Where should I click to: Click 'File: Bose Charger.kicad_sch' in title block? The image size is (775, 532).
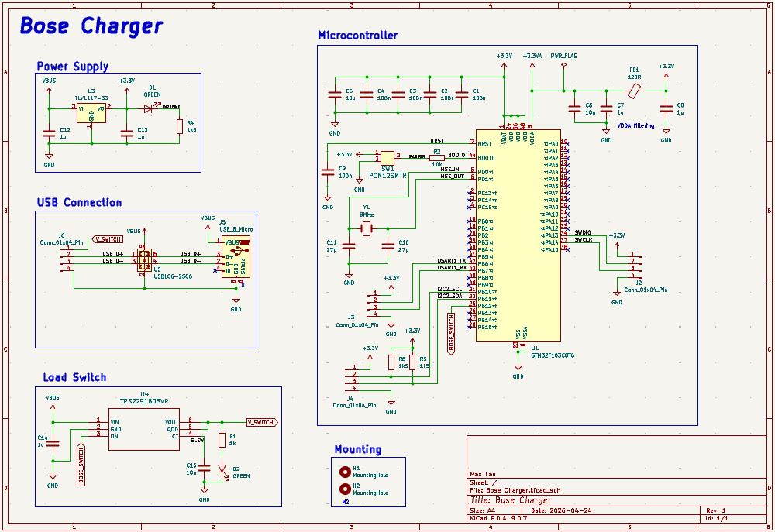pos(515,490)
